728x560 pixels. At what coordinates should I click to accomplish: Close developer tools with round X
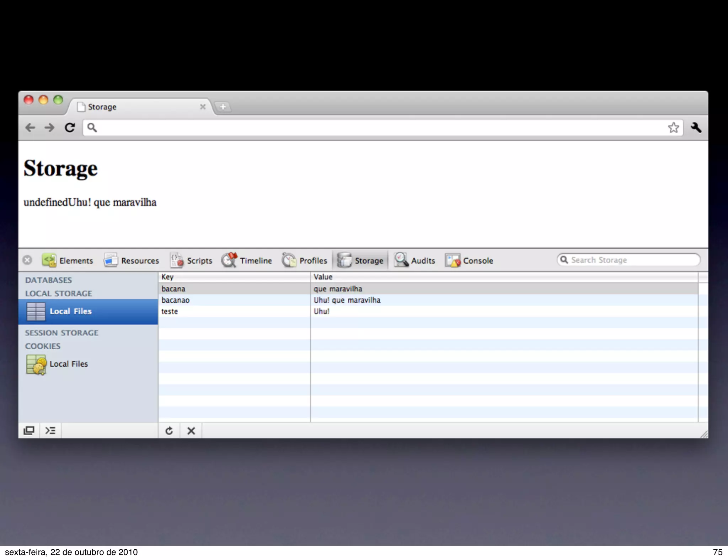coord(27,260)
